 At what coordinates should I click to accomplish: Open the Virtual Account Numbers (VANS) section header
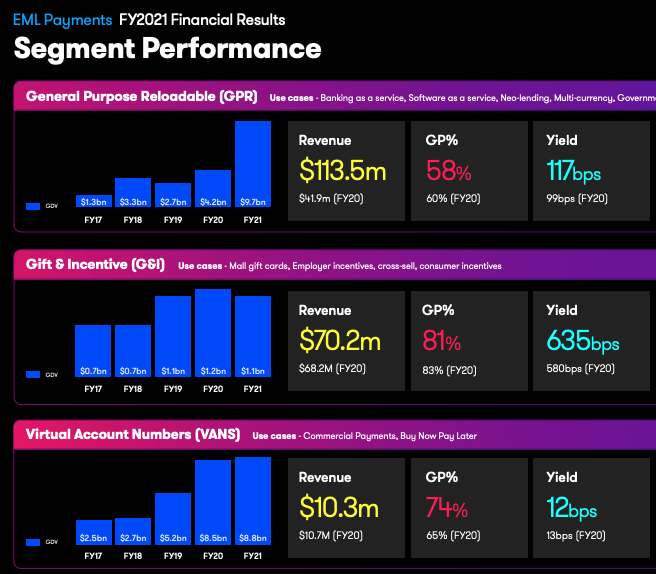[x=130, y=435]
